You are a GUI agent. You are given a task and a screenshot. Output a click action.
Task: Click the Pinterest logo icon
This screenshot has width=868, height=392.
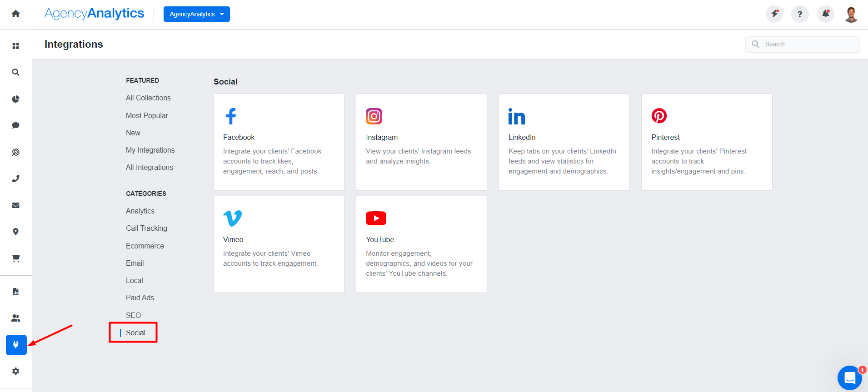click(659, 116)
